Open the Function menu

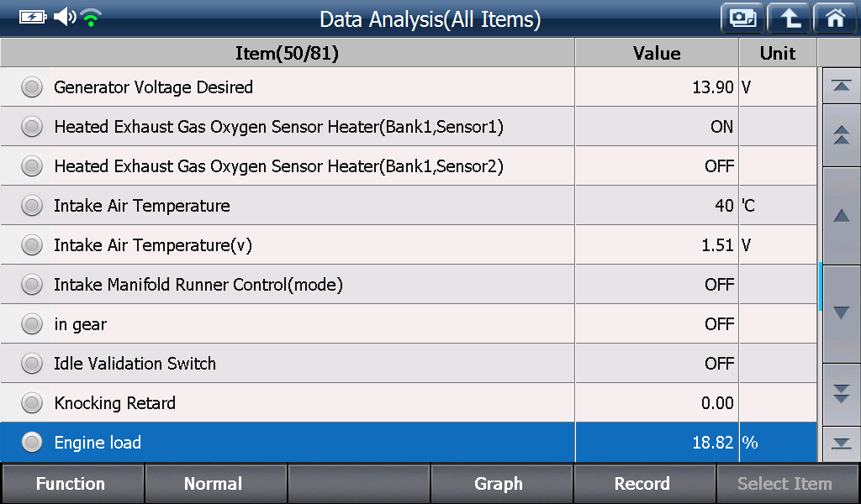tap(72, 484)
